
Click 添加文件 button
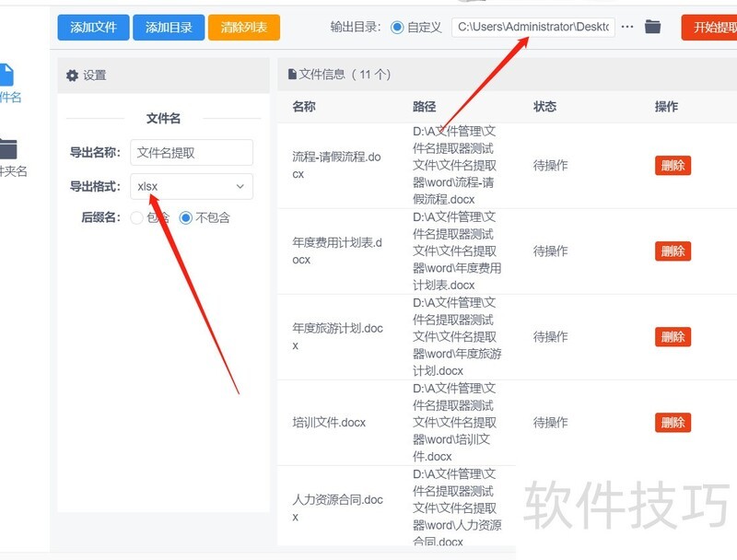[x=93, y=28]
